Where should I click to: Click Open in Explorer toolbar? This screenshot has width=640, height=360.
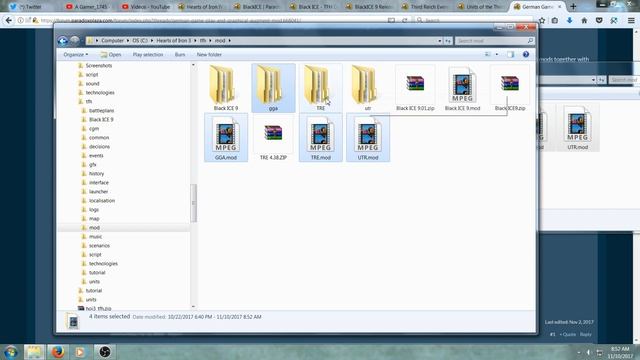point(111,54)
